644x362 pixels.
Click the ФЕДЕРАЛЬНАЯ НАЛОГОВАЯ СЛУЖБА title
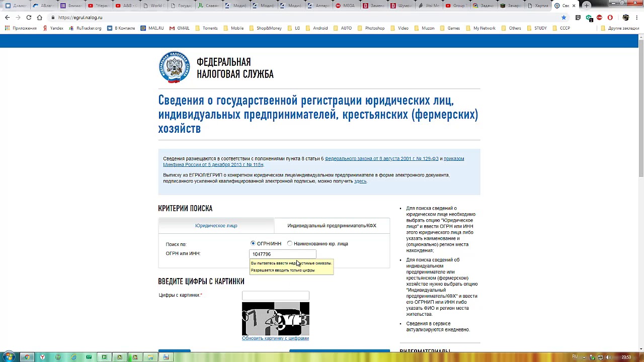235,68
